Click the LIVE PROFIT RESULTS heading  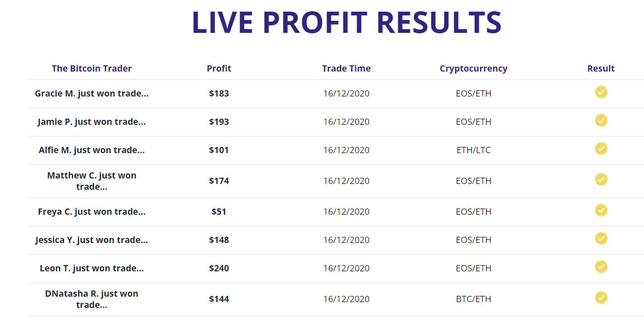point(347,22)
